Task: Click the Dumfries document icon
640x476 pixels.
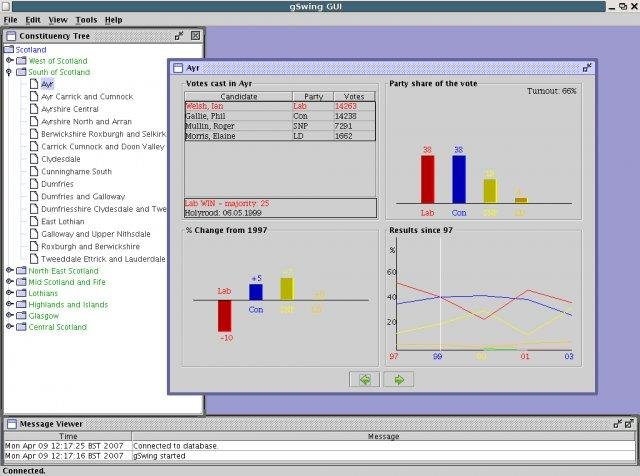Action: [x=34, y=184]
